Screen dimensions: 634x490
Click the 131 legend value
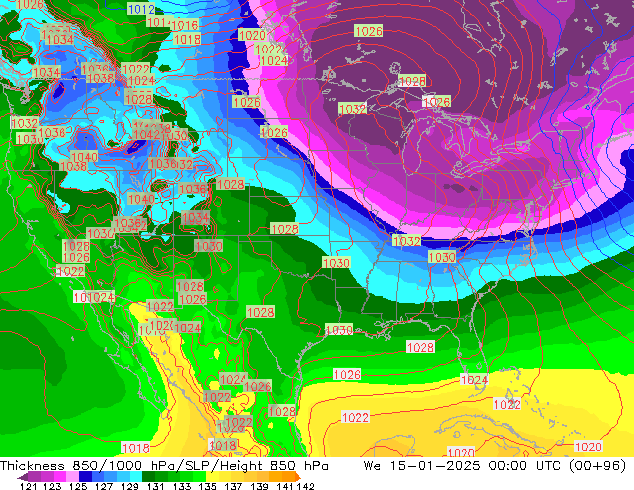click(156, 486)
